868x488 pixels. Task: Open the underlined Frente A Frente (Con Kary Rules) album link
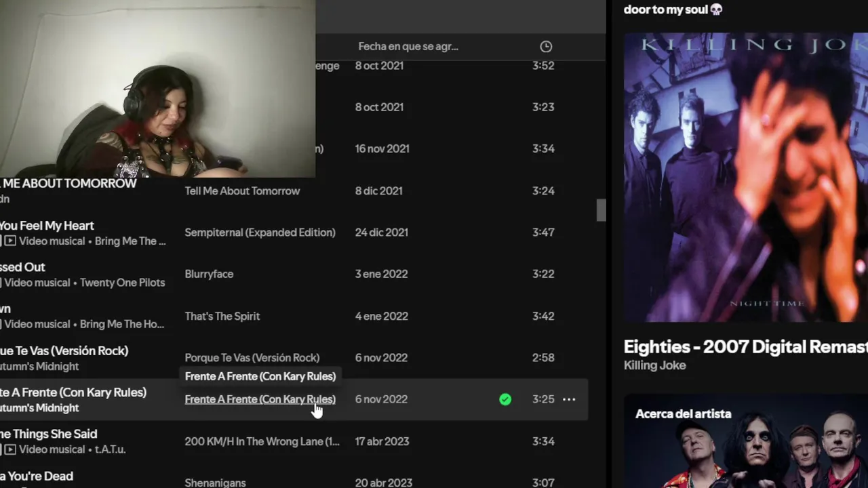pyautogui.click(x=260, y=399)
